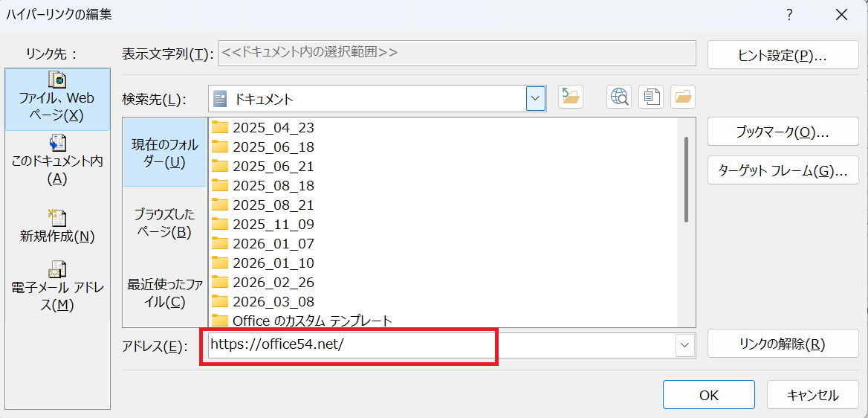Click the recent files copy icon
The height and width of the screenshot is (418, 868).
click(x=651, y=97)
